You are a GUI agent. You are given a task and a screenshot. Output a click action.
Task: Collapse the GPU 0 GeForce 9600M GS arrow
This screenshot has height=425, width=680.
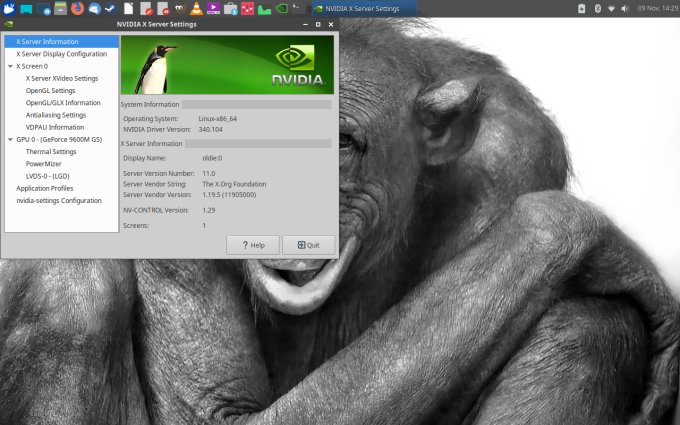10,140
